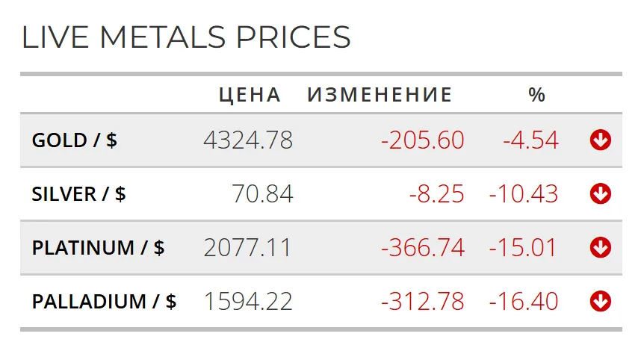Click the gold price 4324.78
The image size is (644, 354).
(x=248, y=140)
